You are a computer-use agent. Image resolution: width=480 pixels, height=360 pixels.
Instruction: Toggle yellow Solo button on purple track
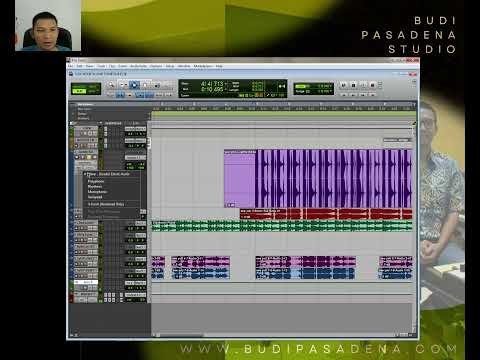(x=89, y=157)
